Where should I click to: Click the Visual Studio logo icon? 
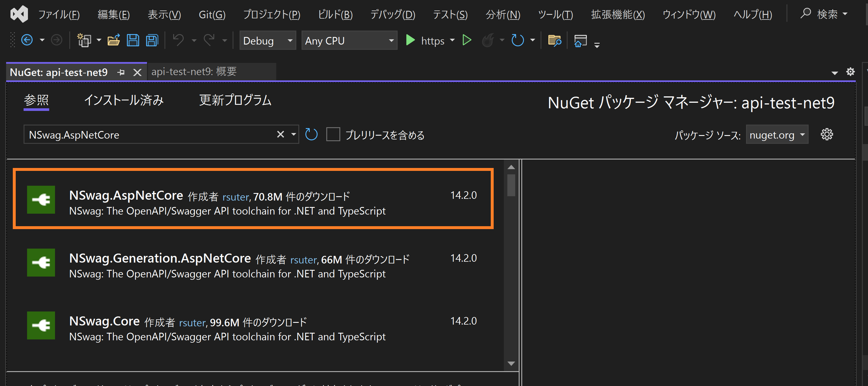19,14
